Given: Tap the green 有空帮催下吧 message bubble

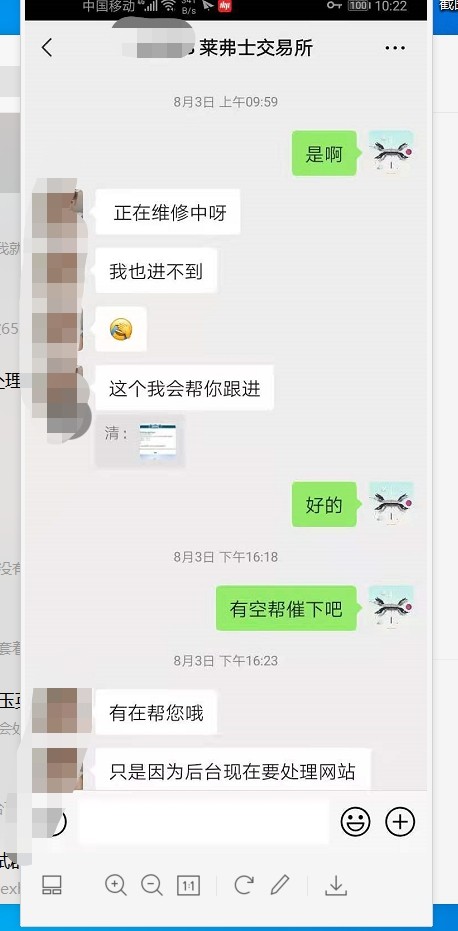Looking at the screenshot, I should (x=286, y=609).
